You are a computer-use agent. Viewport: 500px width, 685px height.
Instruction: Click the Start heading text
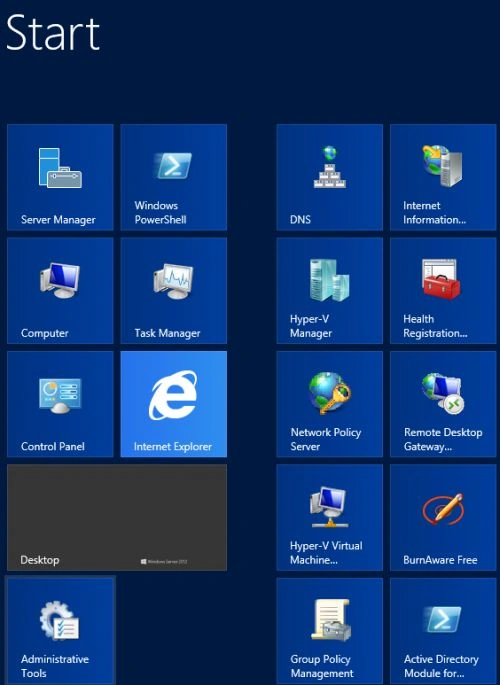[53, 32]
